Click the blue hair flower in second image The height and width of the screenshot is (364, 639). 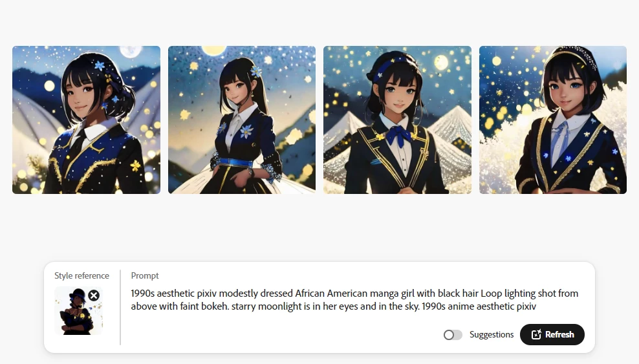[x=256, y=72]
